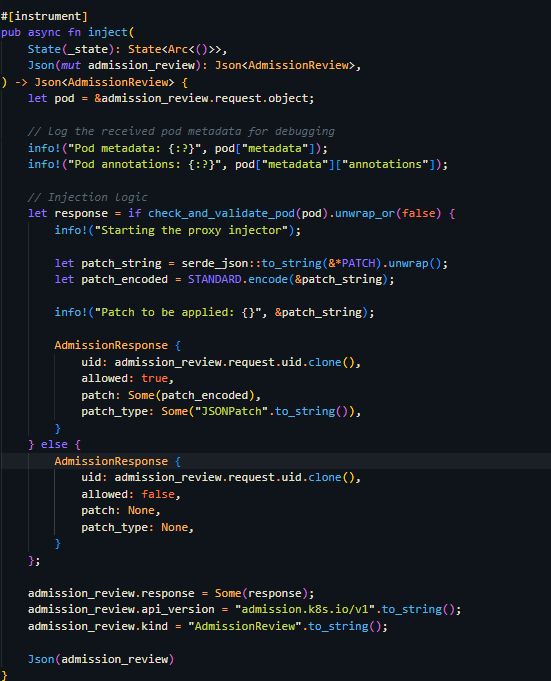Click the #[instrument] attribute at the top
This screenshot has width=551, height=681.
[x=44, y=16]
